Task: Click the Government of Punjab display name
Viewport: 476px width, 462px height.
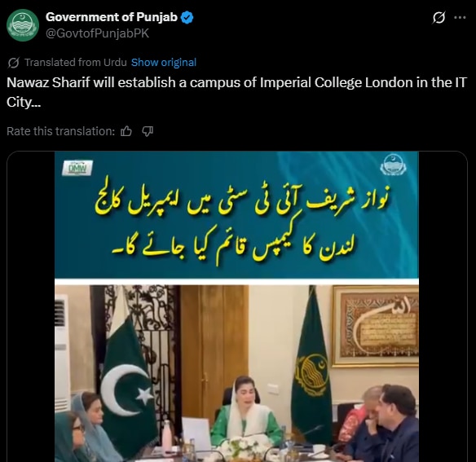Action: (112, 17)
